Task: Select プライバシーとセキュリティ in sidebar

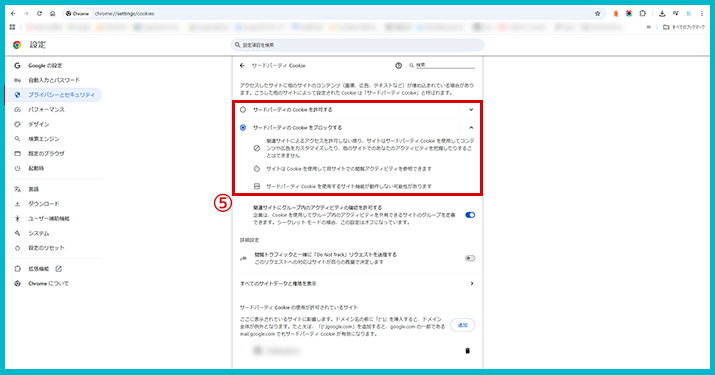Action: [x=54, y=95]
